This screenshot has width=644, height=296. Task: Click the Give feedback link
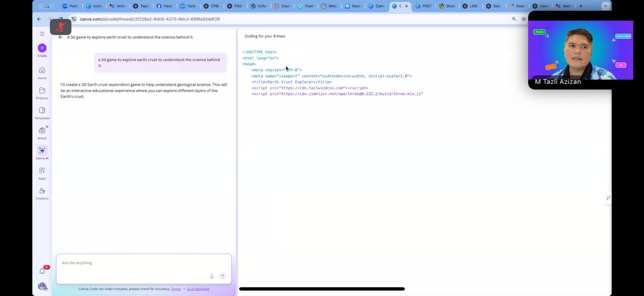(198, 289)
